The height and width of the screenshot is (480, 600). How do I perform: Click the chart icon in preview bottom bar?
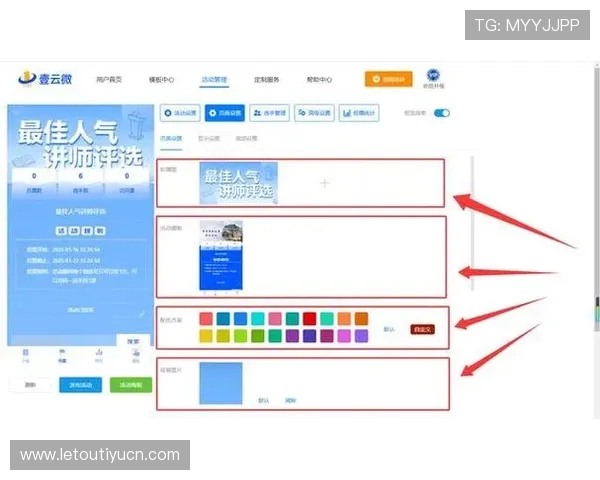point(99,355)
